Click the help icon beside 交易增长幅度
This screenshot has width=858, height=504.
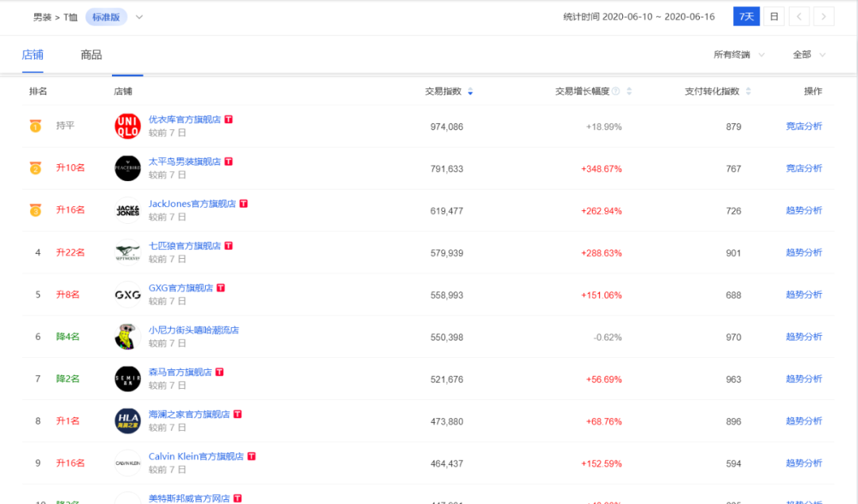click(x=616, y=91)
